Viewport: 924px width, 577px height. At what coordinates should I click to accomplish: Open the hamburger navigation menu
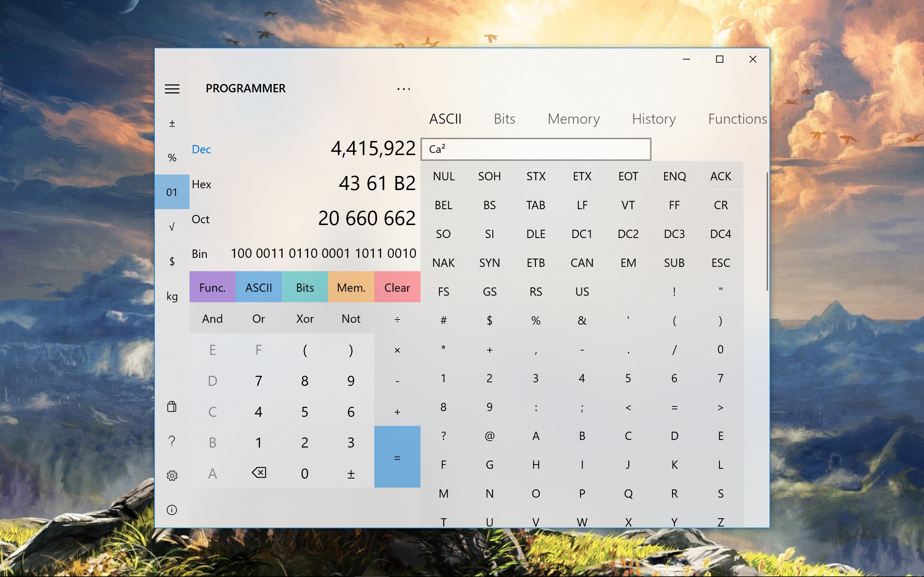(172, 89)
